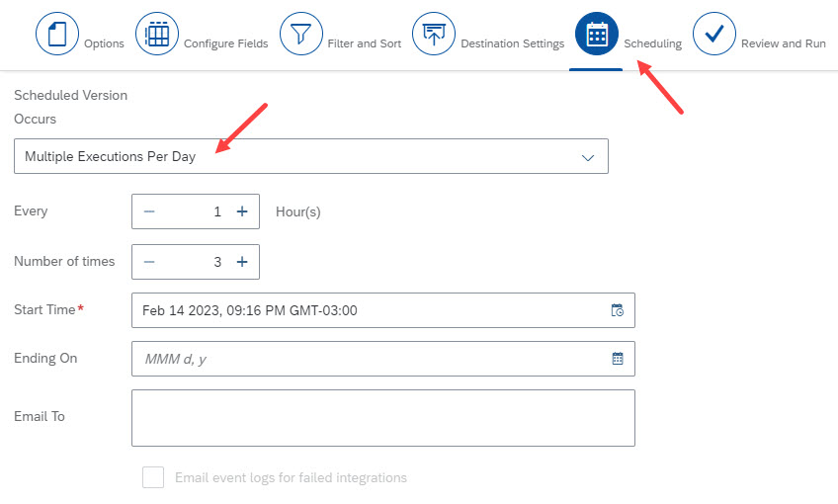This screenshot has width=838, height=504.
Task: Select the Multiple Executions Per Day combo box
Action: tap(311, 156)
